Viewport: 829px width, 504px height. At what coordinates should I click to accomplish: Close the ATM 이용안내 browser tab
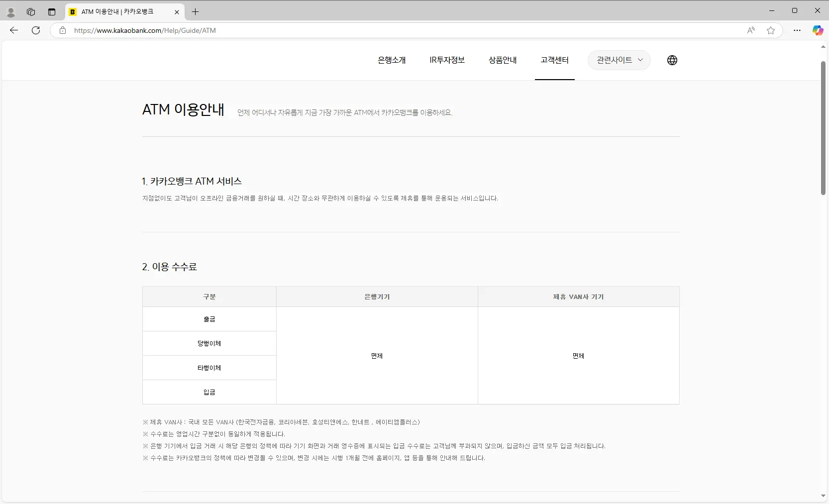click(177, 12)
